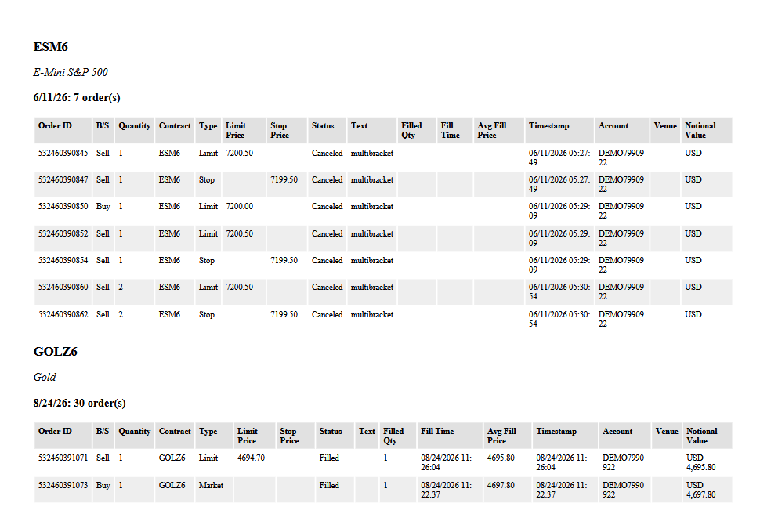The width and height of the screenshot is (760, 532).
Task: Click Stop Price 7199.50 in order 532460390862 row
Action: (x=284, y=314)
